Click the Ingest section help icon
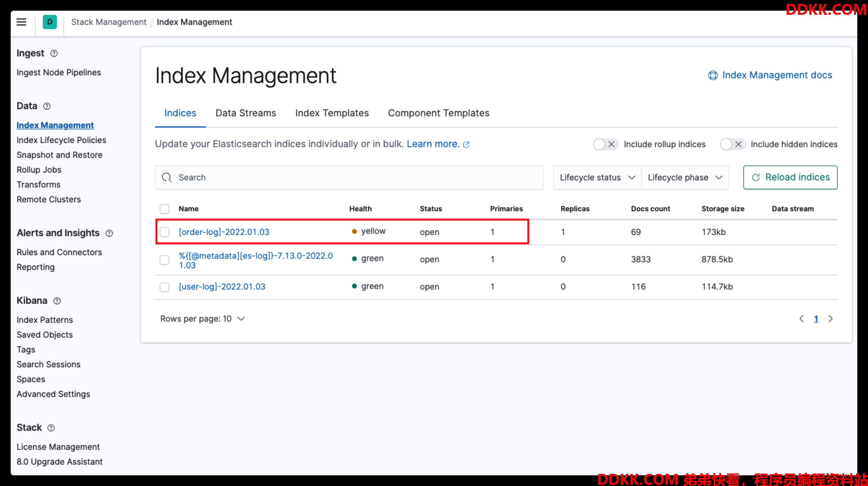The height and width of the screenshot is (486, 868). 54,53
